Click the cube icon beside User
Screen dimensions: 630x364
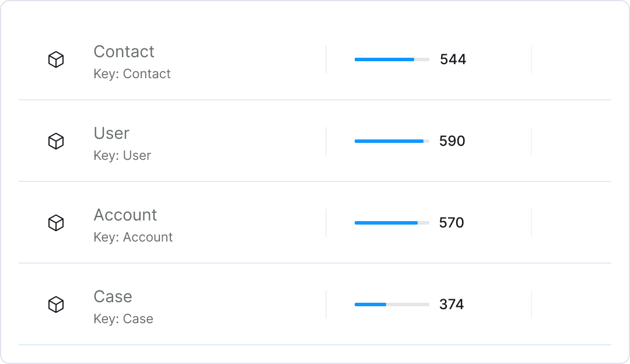click(x=55, y=141)
